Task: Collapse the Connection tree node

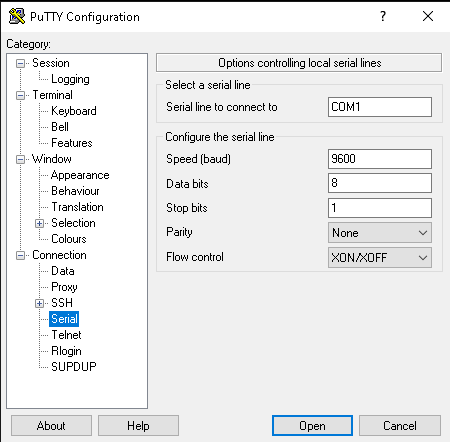Action: click(20, 255)
